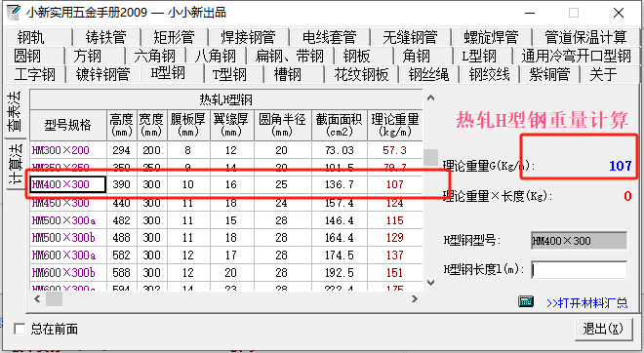Open the 钢板 tab
Image resolution: width=644 pixels, height=353 pixels.
click(x=356, y=56)
